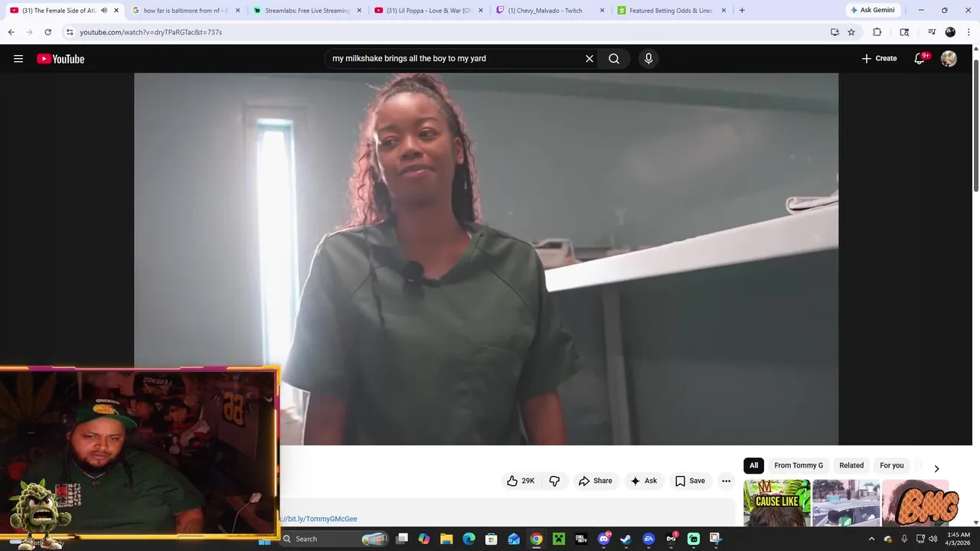Open the Ask AI button
This screenshot has height=551, width=980.
(x=643, y=481)
